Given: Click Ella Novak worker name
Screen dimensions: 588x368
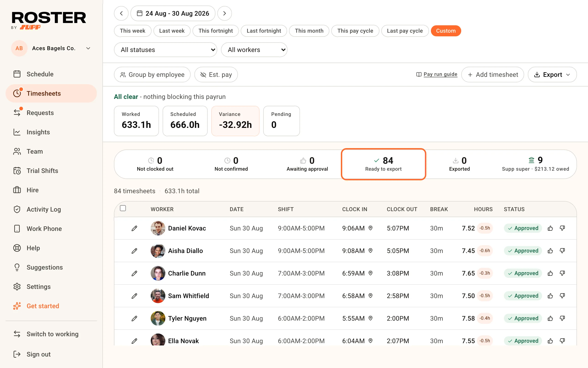Looking at the screenshot, I should 184,341.
